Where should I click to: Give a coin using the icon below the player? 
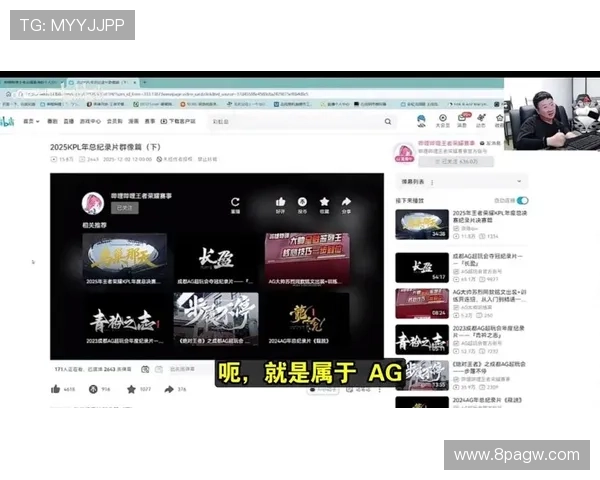[x=93, y=389]
